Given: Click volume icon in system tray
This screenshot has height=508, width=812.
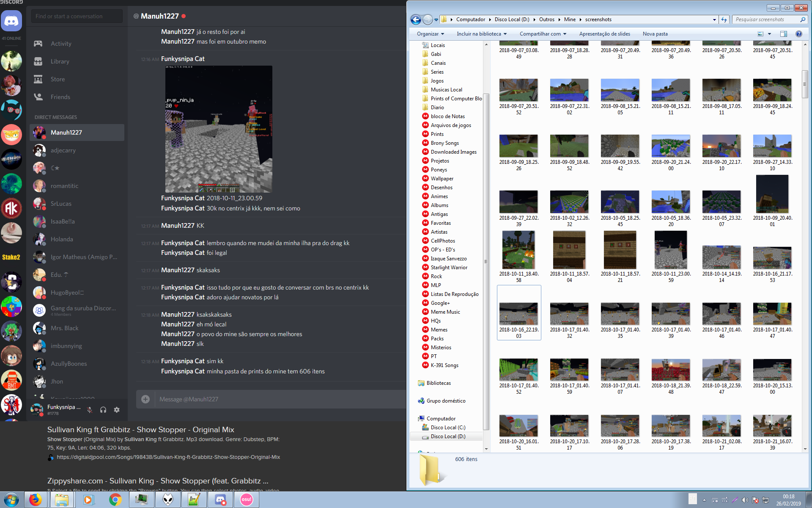Looking at the screenshot, I should coord(745,500).
